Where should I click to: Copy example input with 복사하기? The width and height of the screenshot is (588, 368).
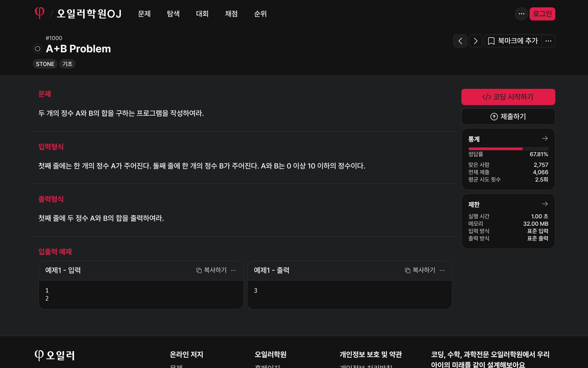(212, 270)
